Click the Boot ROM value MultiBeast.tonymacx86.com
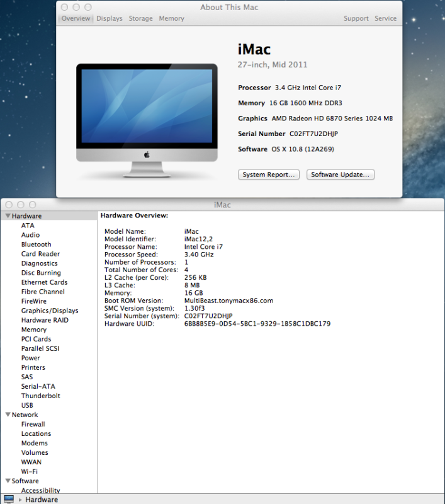Screen dimensions: 445x504 pyautogui.click(x=228, y=301)
